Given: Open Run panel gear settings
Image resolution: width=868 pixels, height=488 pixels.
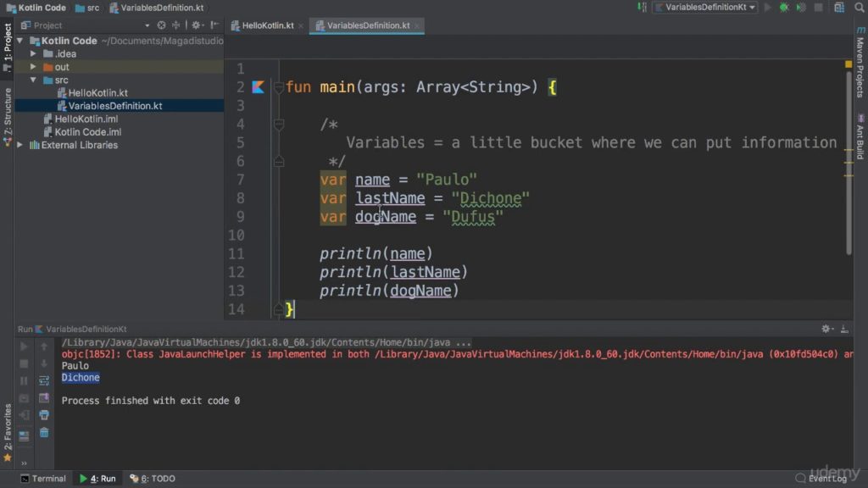Looking at the screenshot, I should click(x=826, y=329).
